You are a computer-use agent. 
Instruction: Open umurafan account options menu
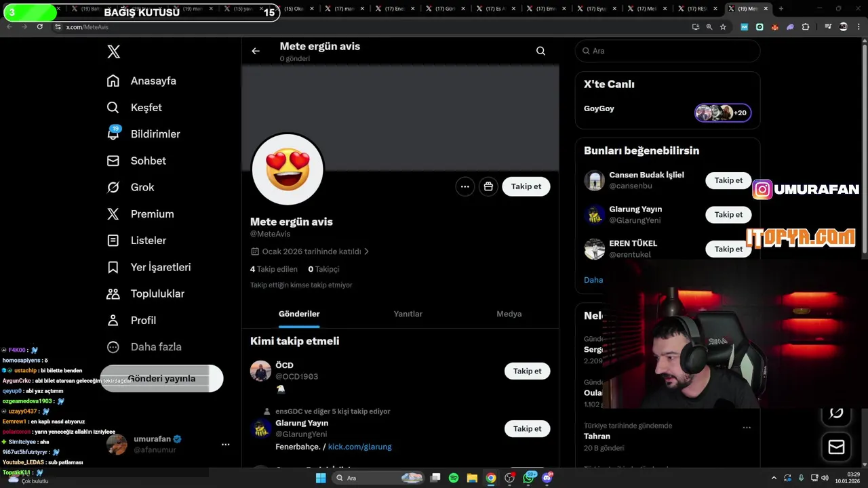[225, 444]
